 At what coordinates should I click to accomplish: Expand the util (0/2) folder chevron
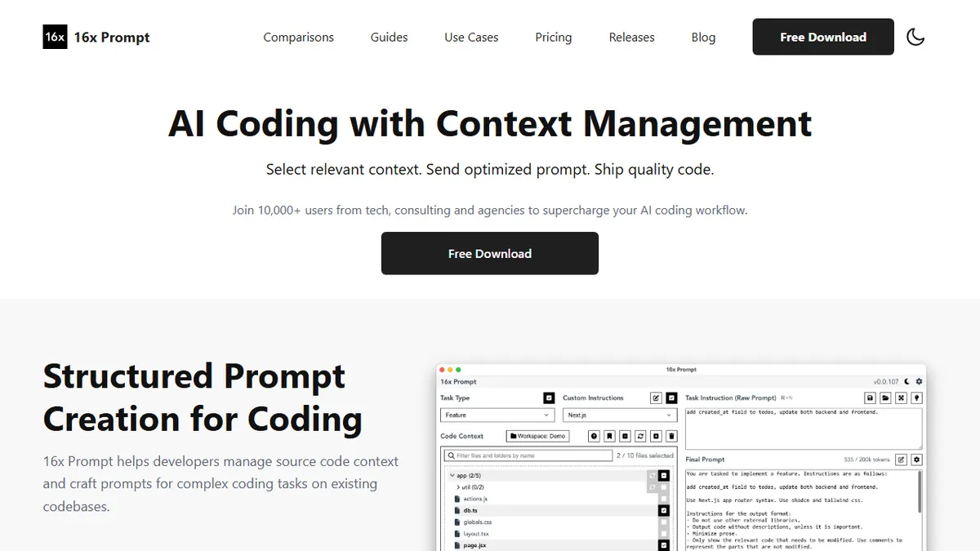point(458,487)
